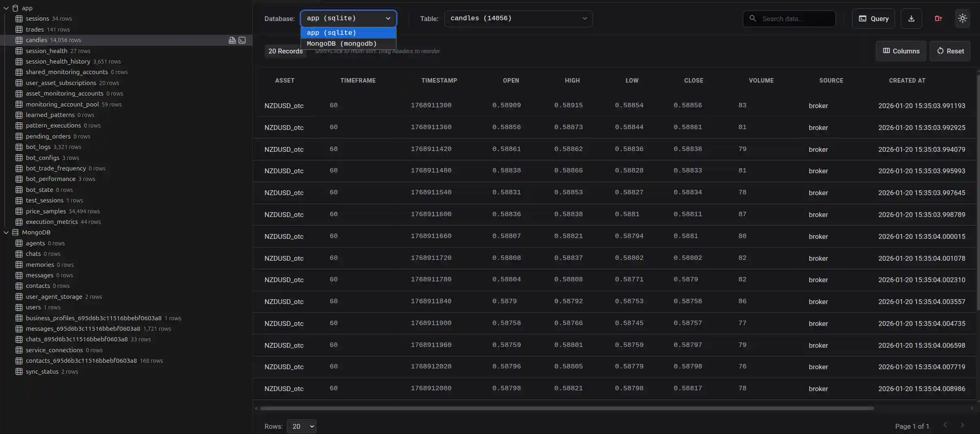980x434 pixels.
Task: Open terminal query icon on candles row
Action: point(242,40)
